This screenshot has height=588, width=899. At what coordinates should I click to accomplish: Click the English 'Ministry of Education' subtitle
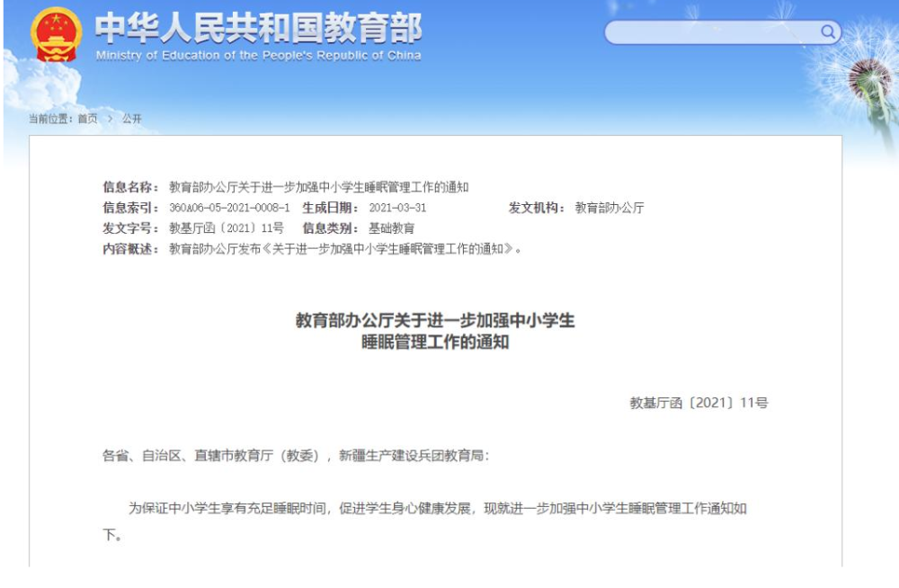coord(258,56)
